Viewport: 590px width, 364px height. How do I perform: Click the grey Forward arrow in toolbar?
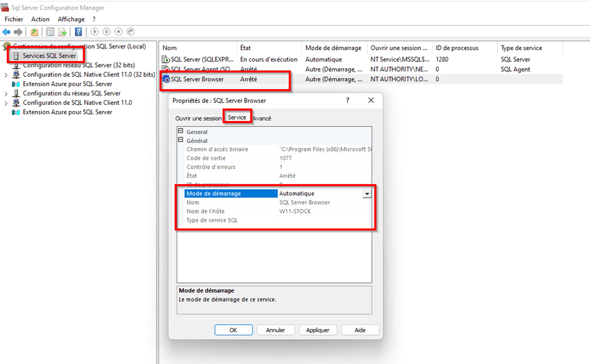point(18,32)
